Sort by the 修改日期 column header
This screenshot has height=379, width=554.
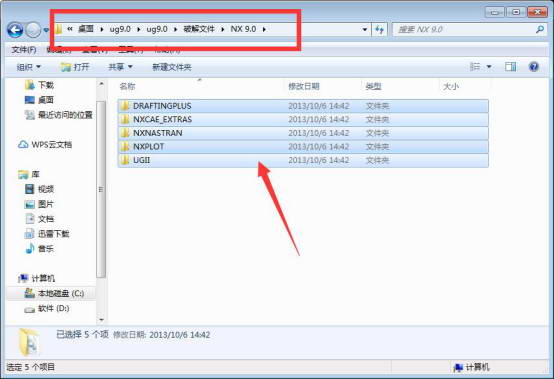[304, 86]
